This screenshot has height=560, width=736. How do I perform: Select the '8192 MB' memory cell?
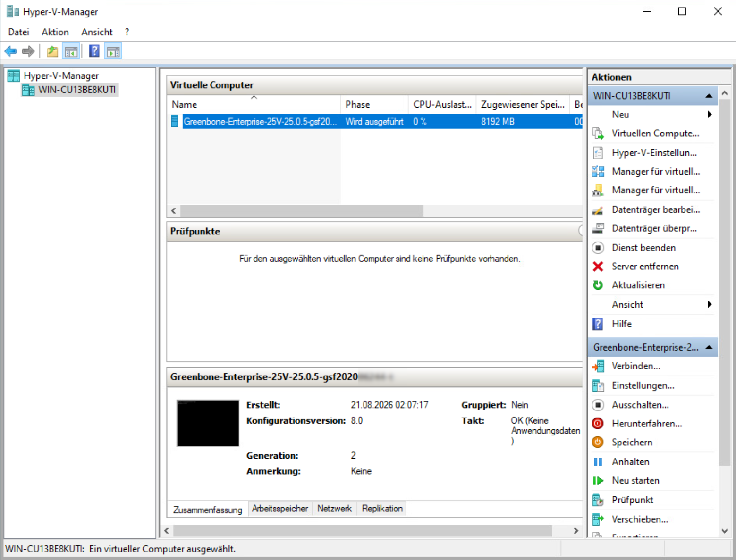(498, 122)
